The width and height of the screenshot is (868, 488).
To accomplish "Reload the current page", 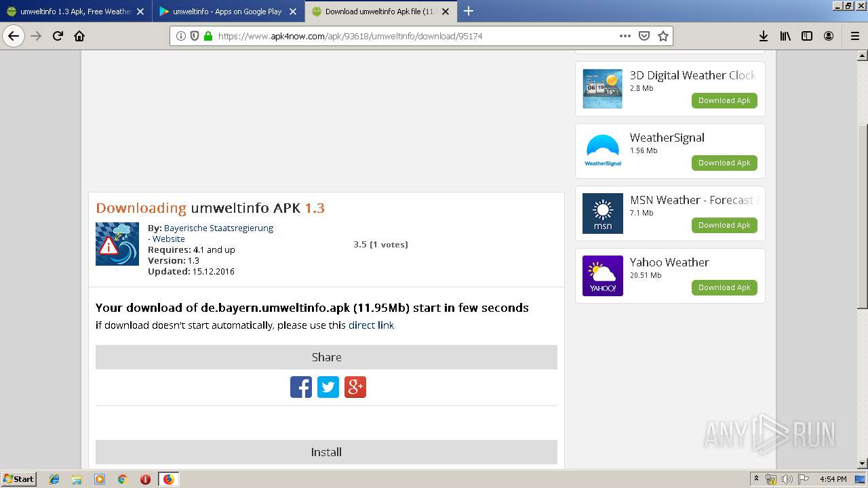I will tap(58, 36).
